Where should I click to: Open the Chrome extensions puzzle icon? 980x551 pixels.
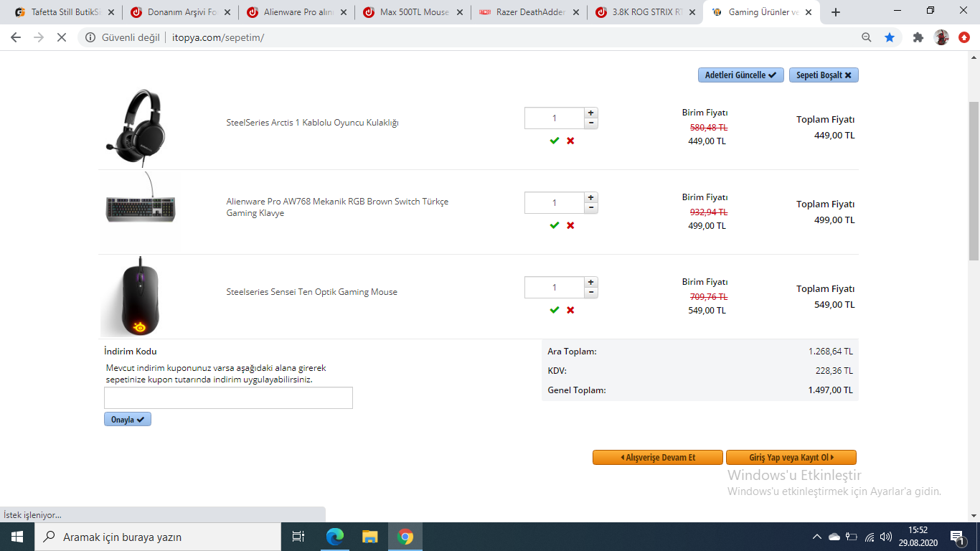pyautogui.click(x=918, y=37)
